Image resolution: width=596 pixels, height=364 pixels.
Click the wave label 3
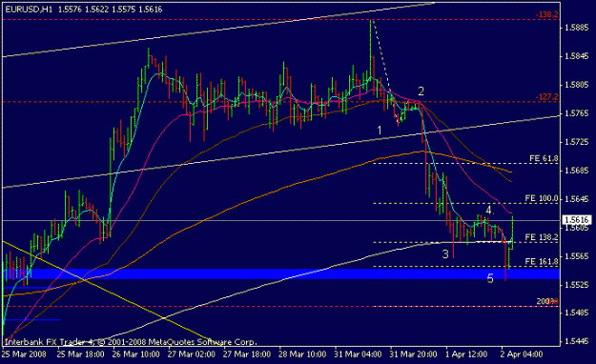pos(445,253)
